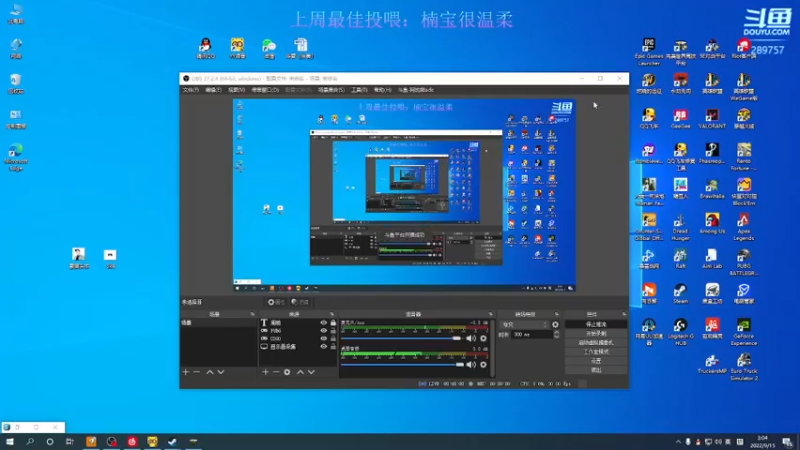800x450 pixels.
Task: Click 启动虚拟摄像机 virtual camera button
Action: click(596, 343)
